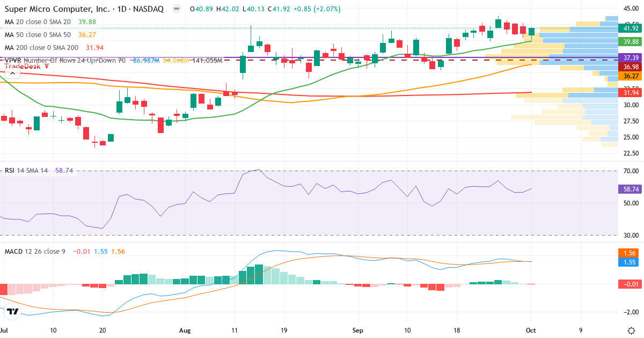Click the red 31.94 value in MA 200 legend
The height and width of the screenshot is (338, 644).
pos(94,47)
